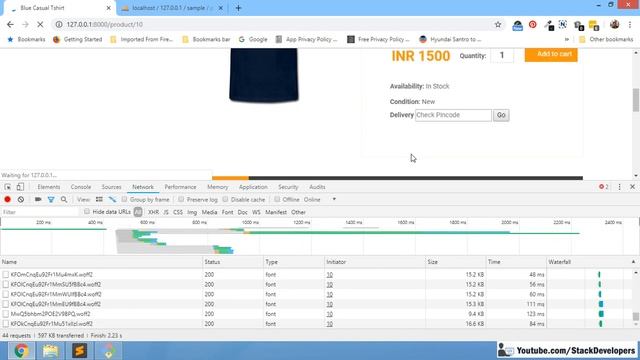Go back using the browser back arrow
This screenshot has height=360, width=640.
coord(10,24)
